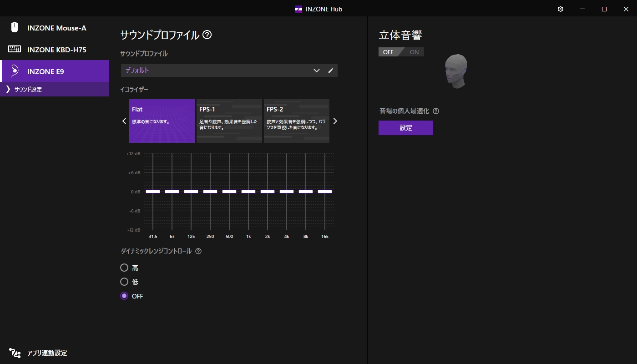Open settings gear in title bar

tap(561, 9)
